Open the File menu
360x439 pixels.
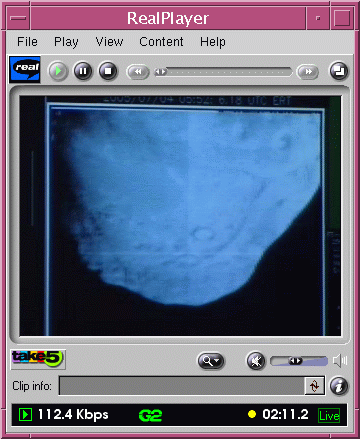pyautogui.click(x=27, y=42)
